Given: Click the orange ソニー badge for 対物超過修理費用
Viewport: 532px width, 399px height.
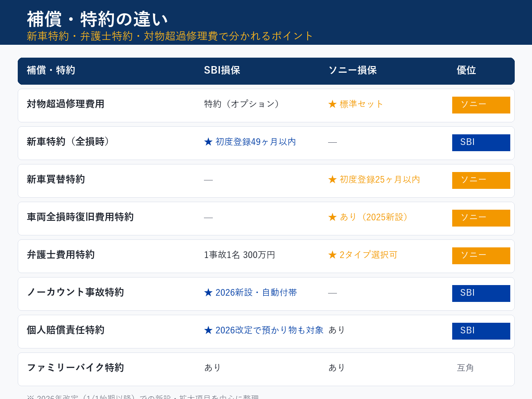Looking at the screenshot, I should 481,105.
